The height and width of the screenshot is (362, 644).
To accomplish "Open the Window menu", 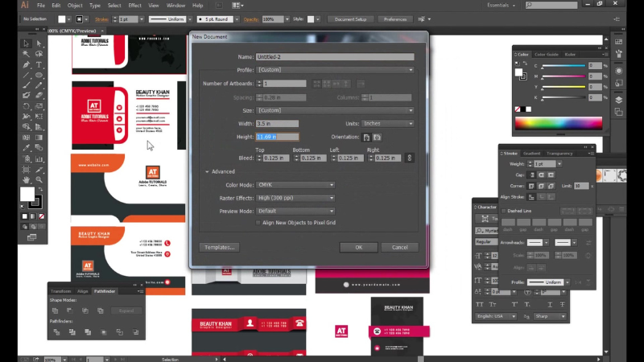I will point(175,6).
